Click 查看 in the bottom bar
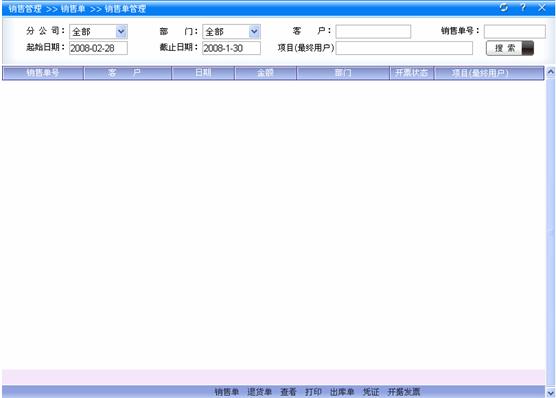The height and width of the screenshot is (398, 556). tap(288, 392)
